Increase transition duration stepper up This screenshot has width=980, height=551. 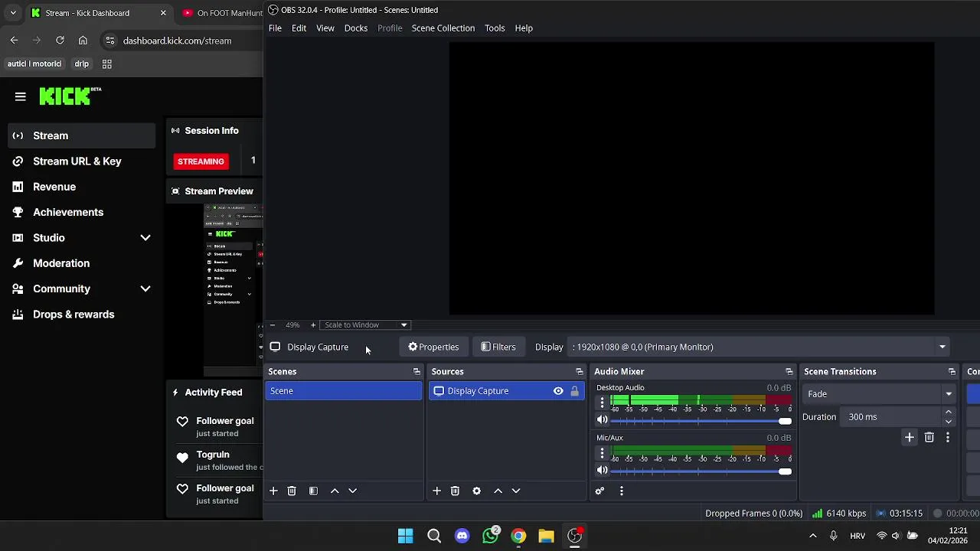coord(949,412)
